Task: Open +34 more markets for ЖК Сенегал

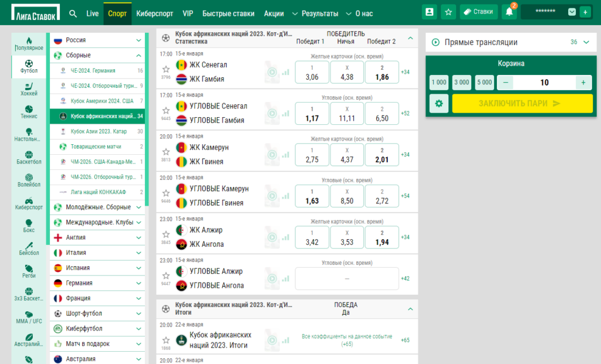Action: pyautogui.click(x=405, y=72)
